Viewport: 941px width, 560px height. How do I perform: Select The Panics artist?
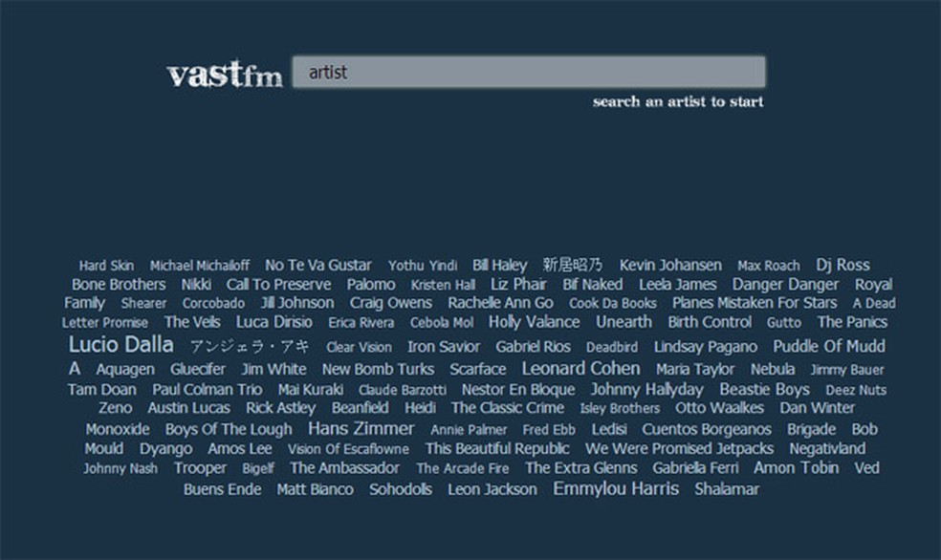(852, 322)
